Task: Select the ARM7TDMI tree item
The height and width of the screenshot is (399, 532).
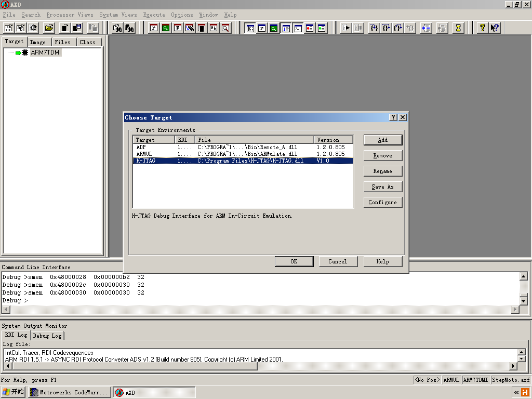Action: [x=46, y=52]
